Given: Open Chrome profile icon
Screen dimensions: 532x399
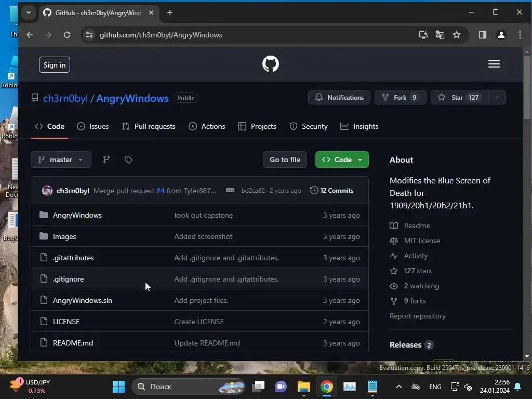Looking at the screenshot, I should pyautogui.click(x=501, y=35).
